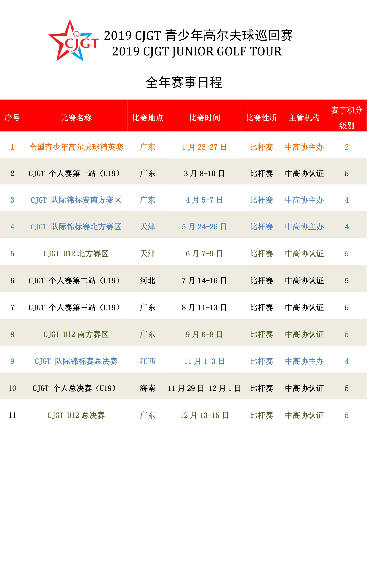369x588 pixels.
Task: Click the date 1月25-27日
Action: [x=205, y=147]
